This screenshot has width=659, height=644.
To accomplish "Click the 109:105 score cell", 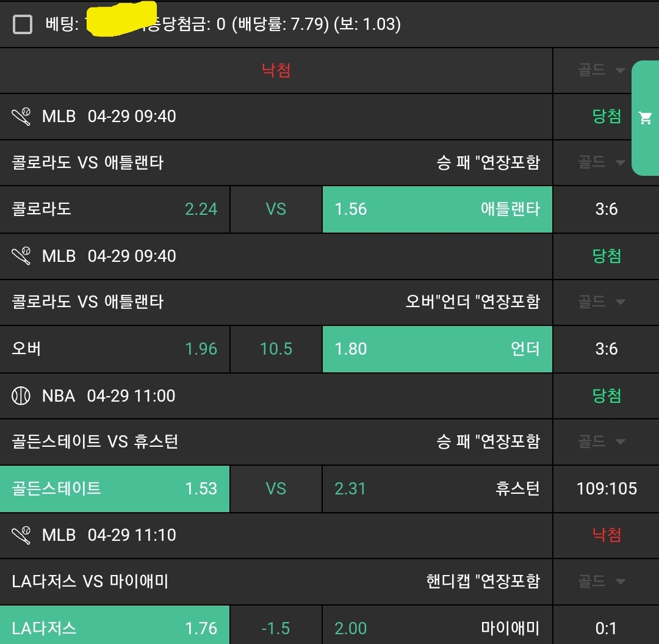I will tap(607, 489).
